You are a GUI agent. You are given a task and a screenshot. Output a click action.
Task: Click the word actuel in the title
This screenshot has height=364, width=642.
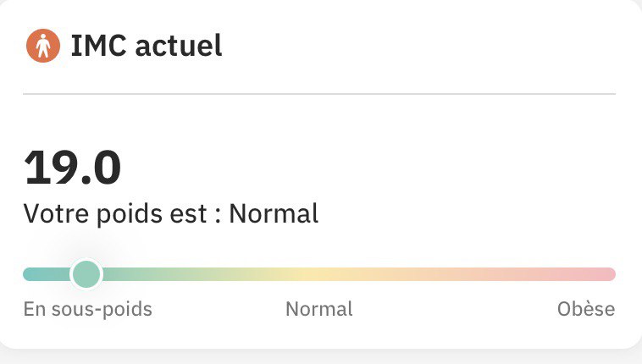[x=179, y=46]
